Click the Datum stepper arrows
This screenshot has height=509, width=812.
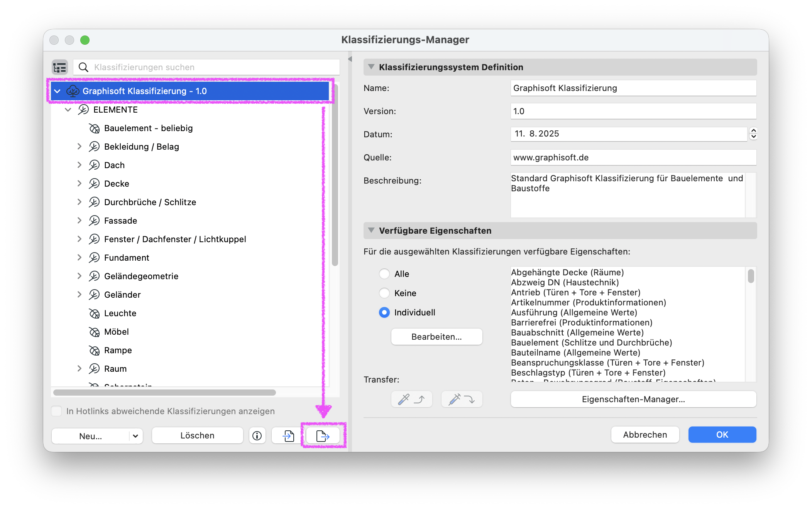tap(753, 134)
